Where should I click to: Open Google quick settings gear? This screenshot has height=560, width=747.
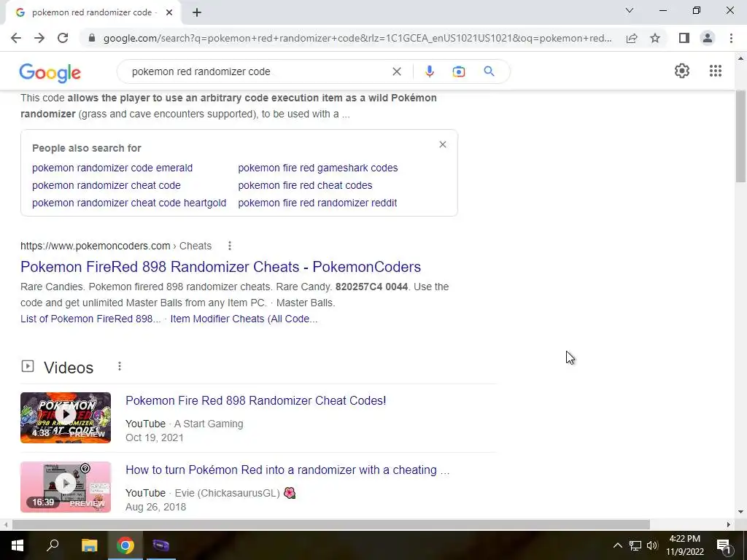coord(682,71)
